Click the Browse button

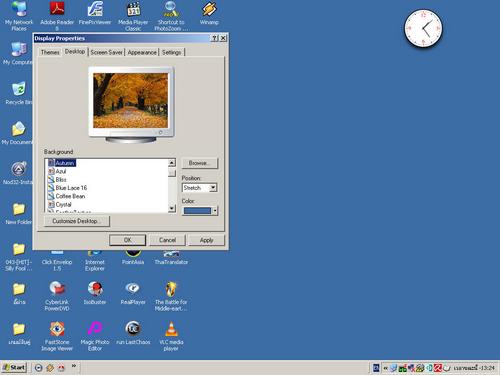pyautogui.click(x=200, y=163)
